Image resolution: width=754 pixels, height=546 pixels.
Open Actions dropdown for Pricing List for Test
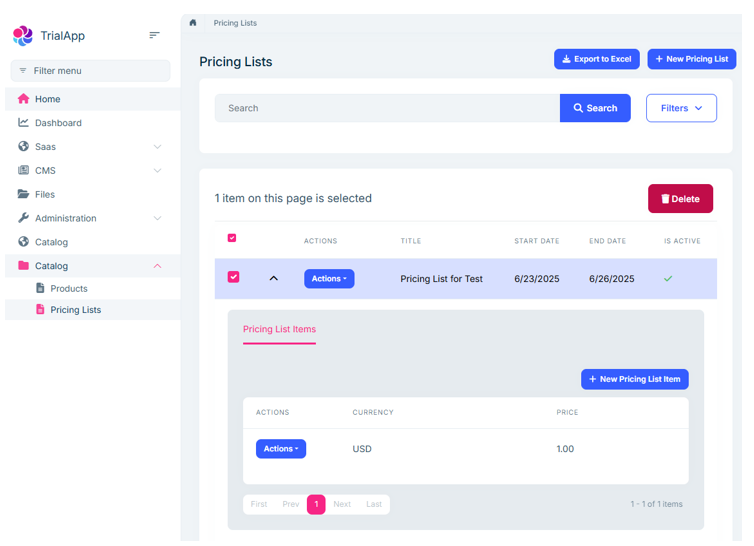[x=329, y=279]
